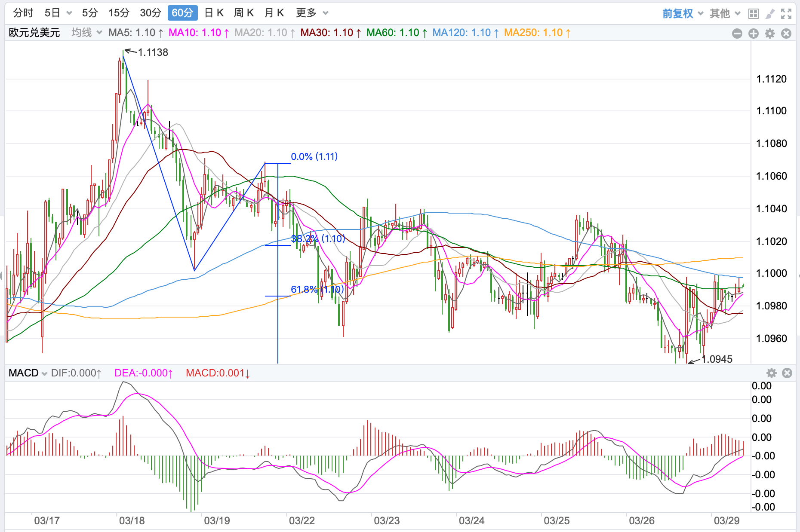Click the 03/18 date label
The height and width of the screenshot is (532, 800).
click(132, 521)
